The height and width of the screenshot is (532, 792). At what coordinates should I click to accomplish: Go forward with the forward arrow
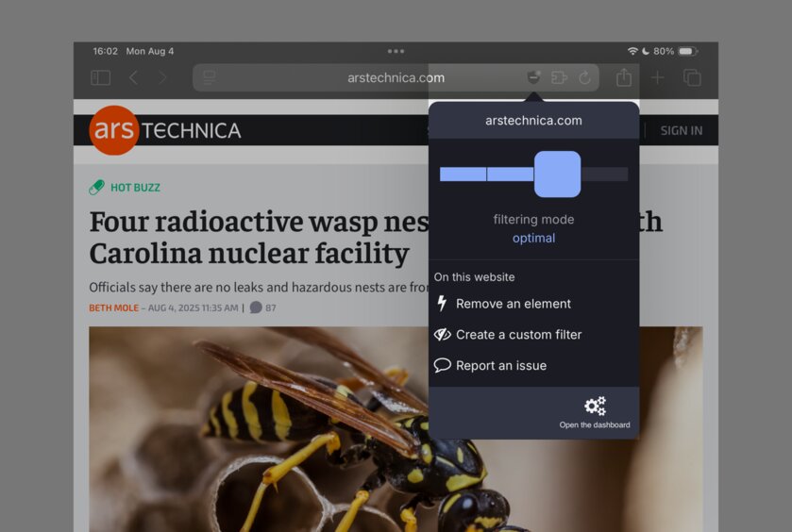click(x=162, y=77)
